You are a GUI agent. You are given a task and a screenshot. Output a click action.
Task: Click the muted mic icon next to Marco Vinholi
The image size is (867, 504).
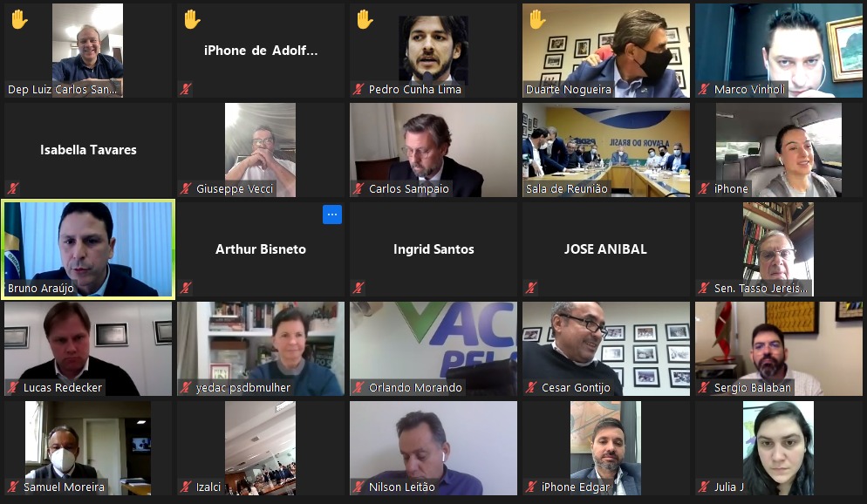click(x=703, y=89)
